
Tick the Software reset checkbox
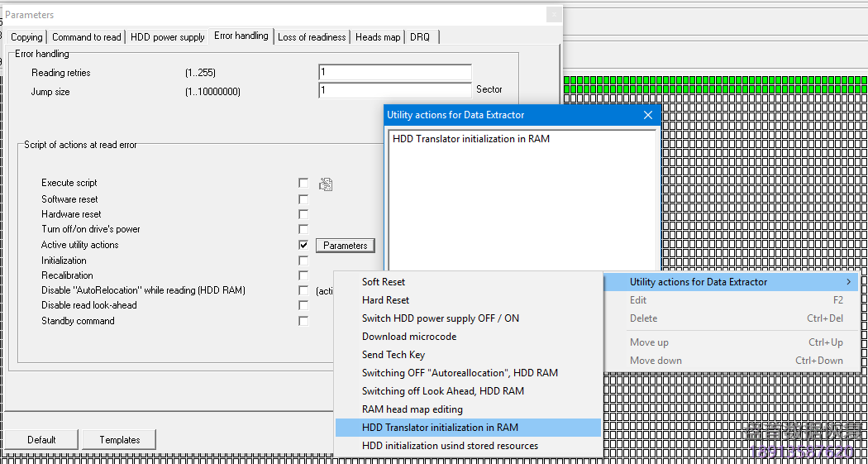pos(303,199)
